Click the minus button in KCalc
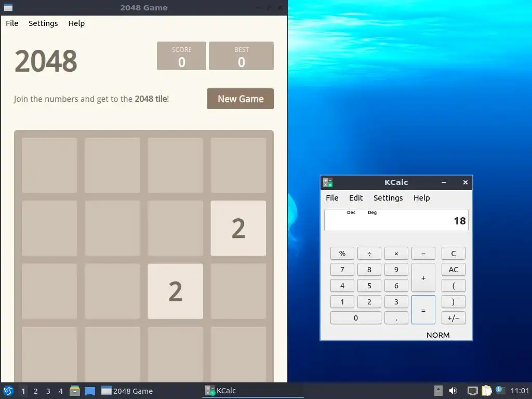532x399 pixels. (x=423, y=254)
